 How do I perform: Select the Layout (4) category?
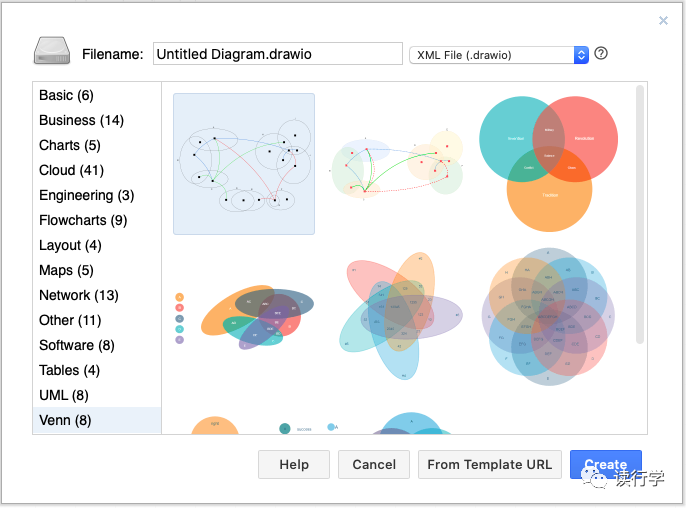pyautogui.click(x=97, y=245)
